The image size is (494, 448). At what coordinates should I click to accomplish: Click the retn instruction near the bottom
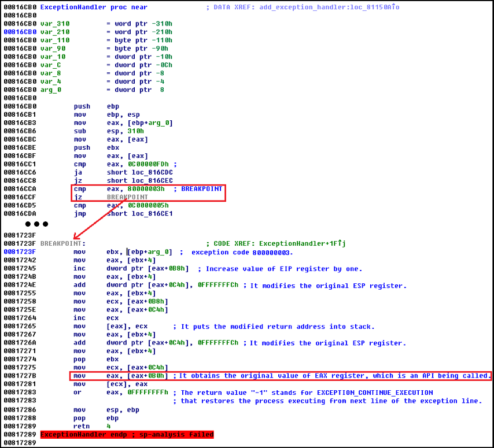(82, 426)
